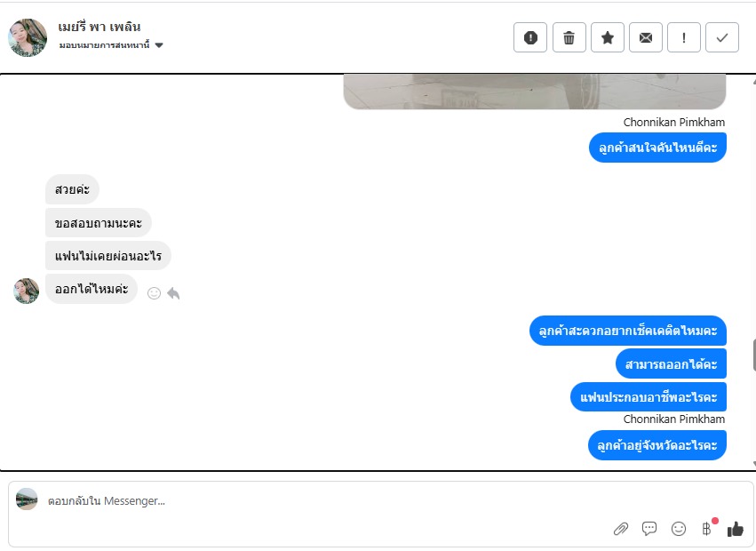Star this conversation as follow-up
This screenshot has height=551, width=756.
pyautogui.click(x=608, y=37)
